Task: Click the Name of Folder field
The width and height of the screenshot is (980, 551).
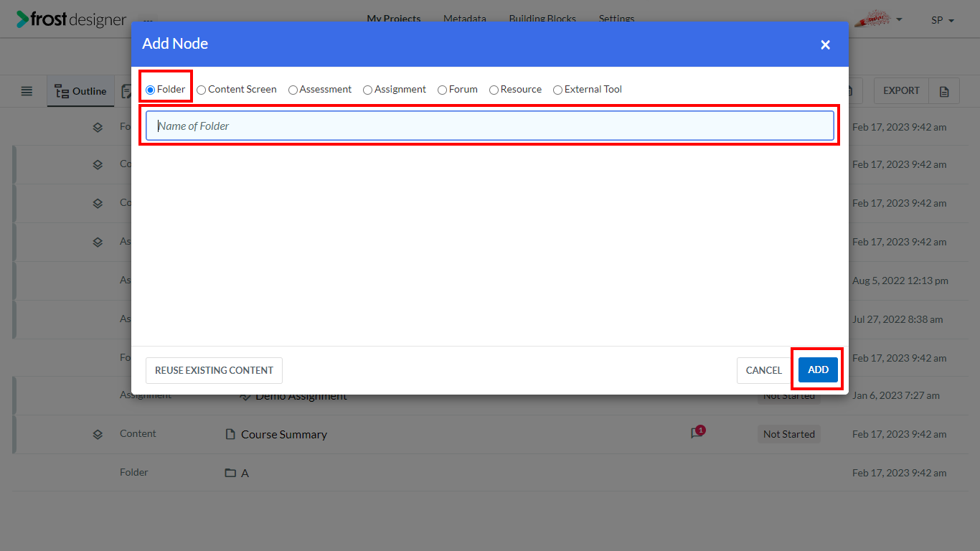Action: coord(489,126)
